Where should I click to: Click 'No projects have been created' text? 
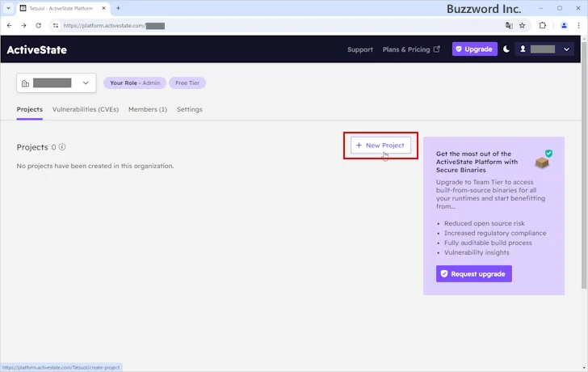click(x=95, y=166)
